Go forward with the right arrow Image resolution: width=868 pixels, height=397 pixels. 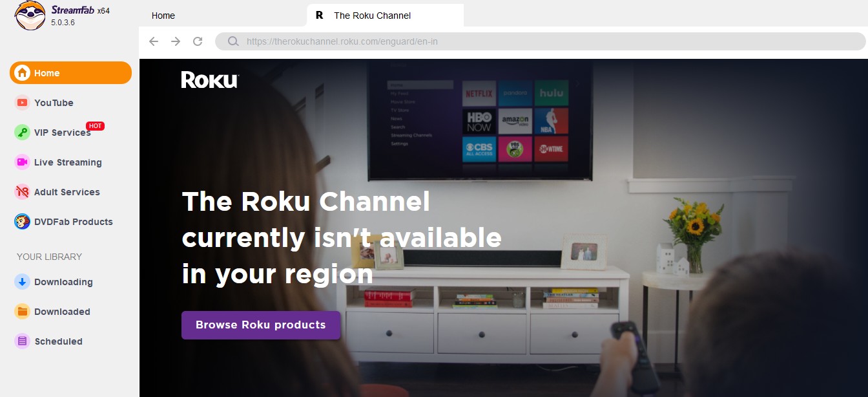tap(176, 41)
